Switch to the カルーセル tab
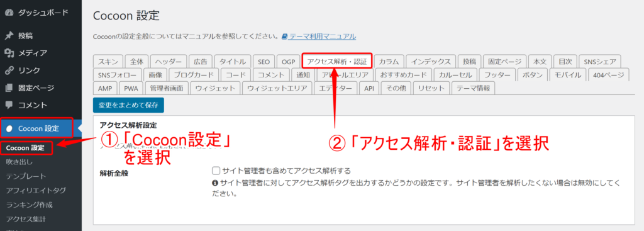The height and width of the screenshot is (231, 644). 456,75
